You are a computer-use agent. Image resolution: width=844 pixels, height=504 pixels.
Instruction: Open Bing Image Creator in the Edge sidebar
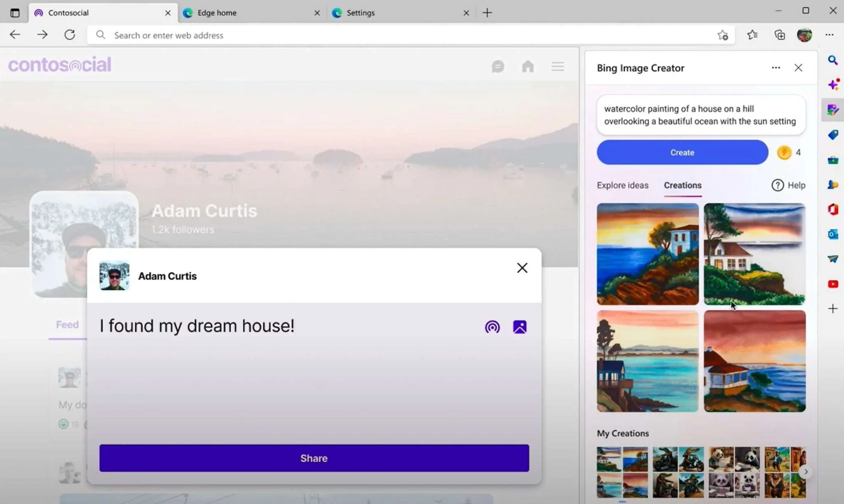coord(833,110)
